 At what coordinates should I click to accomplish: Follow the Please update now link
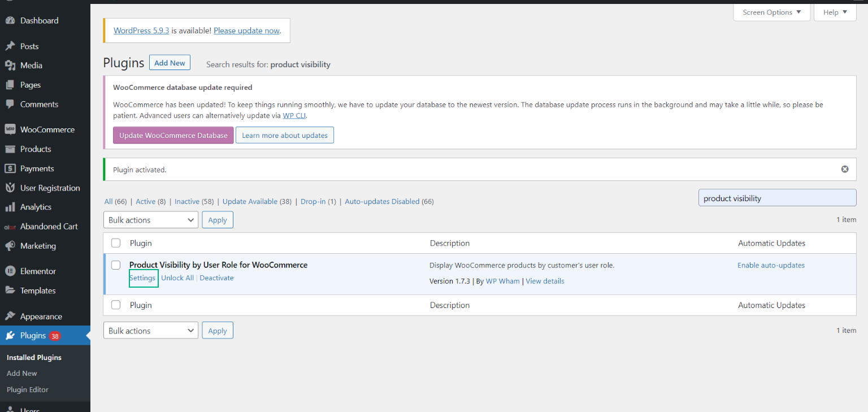click(246, 31)
